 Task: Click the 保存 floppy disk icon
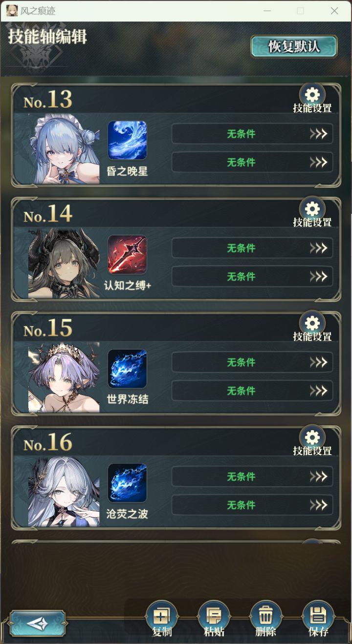point(318,616)
